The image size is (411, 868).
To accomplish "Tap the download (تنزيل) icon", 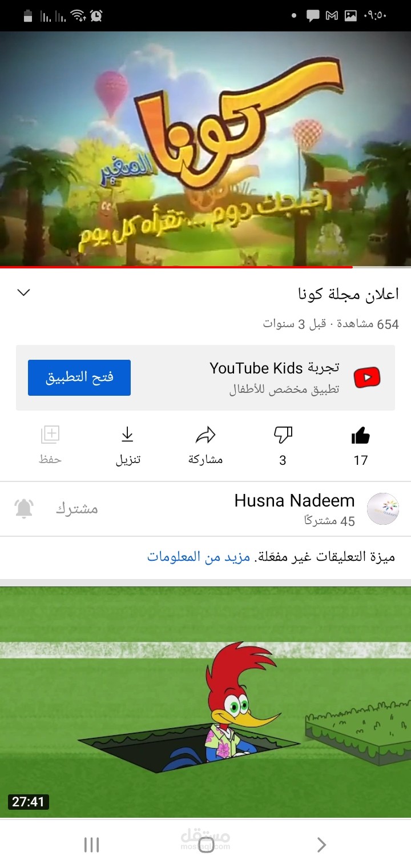I will point(127,436).
